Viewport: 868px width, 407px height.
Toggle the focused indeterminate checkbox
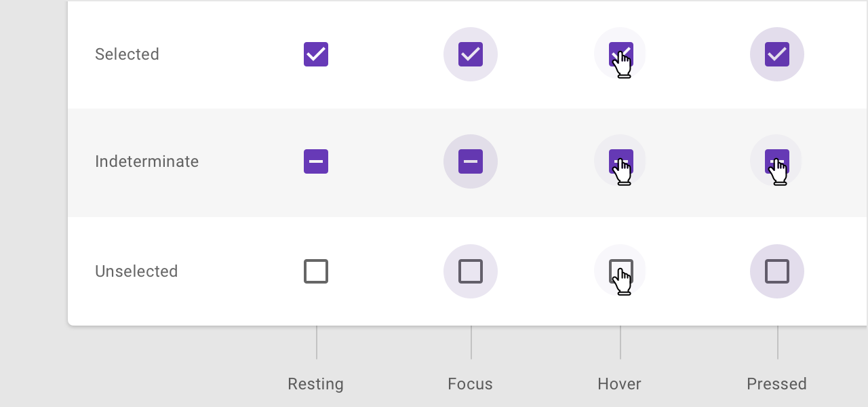[471, 161]
